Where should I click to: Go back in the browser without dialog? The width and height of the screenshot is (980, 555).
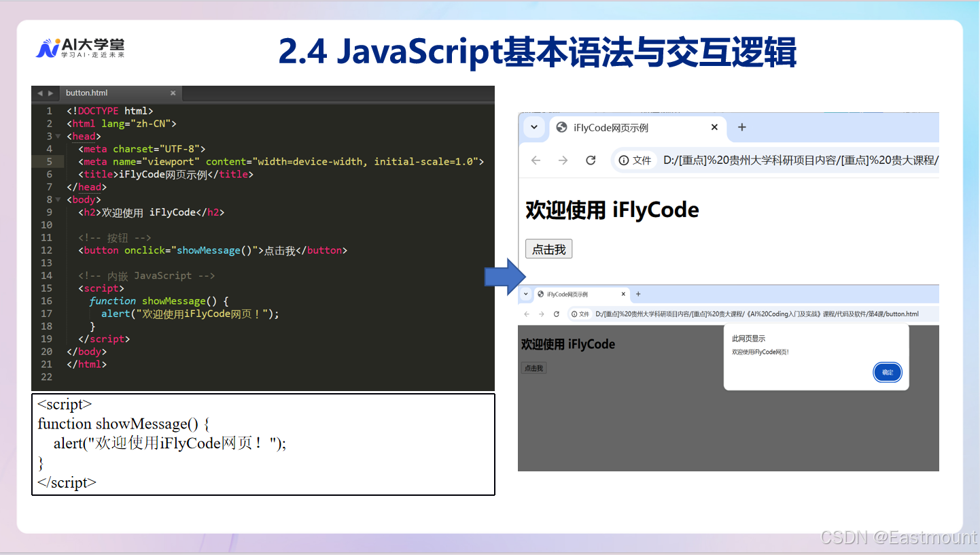point(536,161)
